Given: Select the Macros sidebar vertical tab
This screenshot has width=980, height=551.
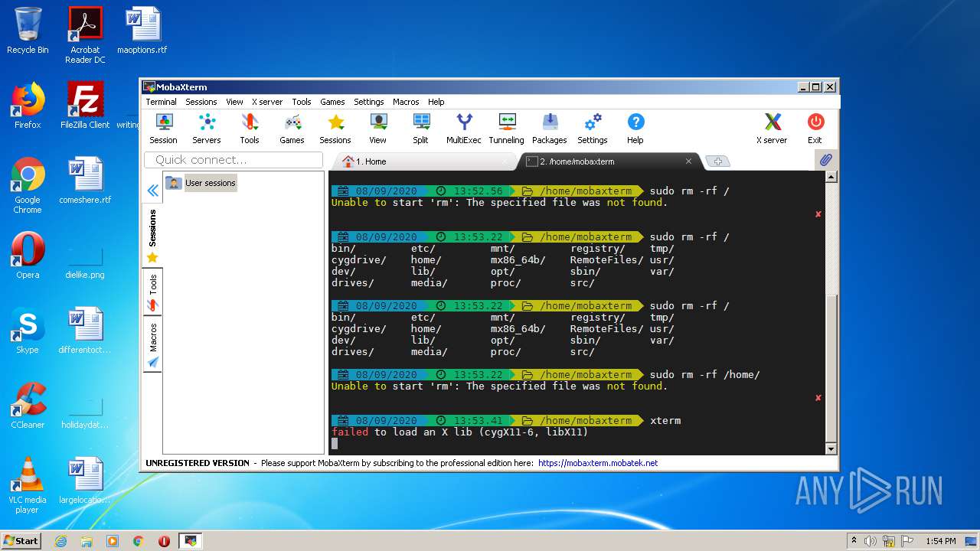Looking at the screenshot, I should coord(152,345).
